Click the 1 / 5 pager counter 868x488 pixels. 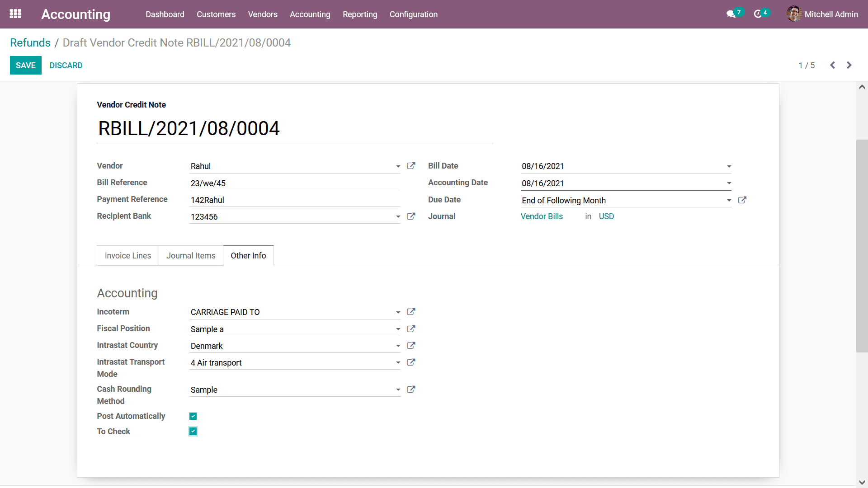807,66
